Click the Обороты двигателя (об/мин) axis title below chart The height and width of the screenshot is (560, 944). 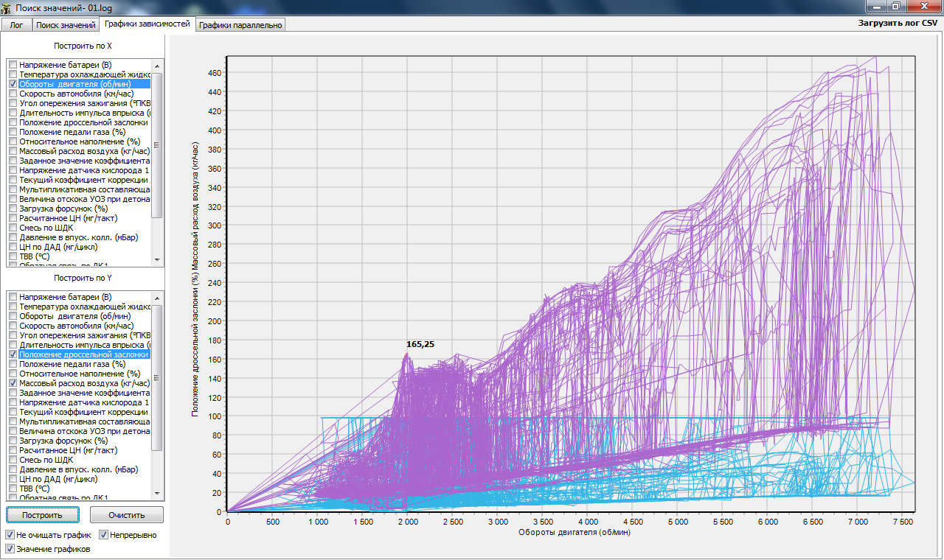coord(575,532)
